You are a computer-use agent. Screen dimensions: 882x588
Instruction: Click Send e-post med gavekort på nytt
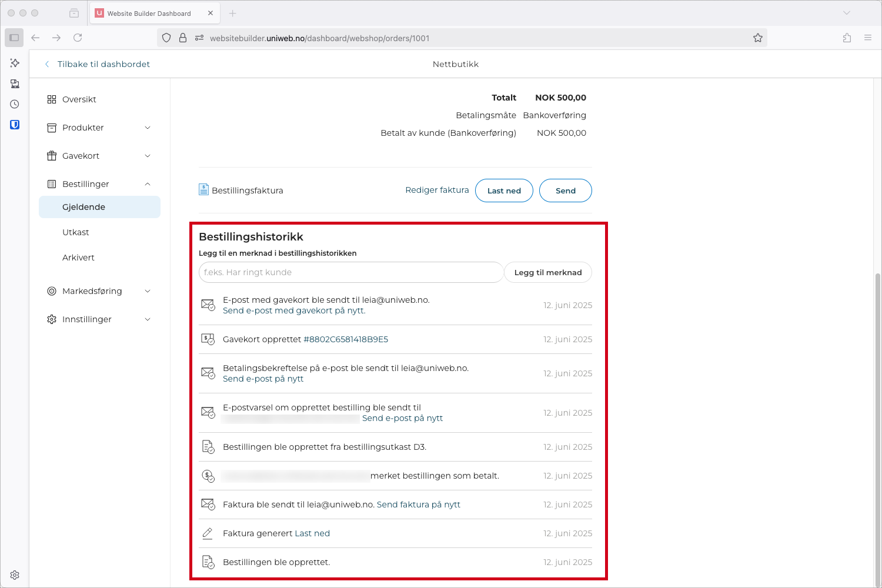[x=294, y=310]
